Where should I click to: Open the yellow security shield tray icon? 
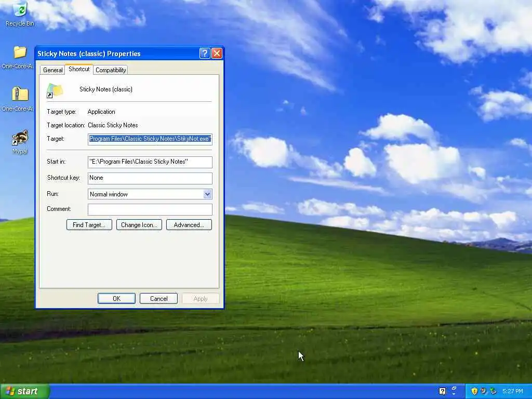point(474,391)
